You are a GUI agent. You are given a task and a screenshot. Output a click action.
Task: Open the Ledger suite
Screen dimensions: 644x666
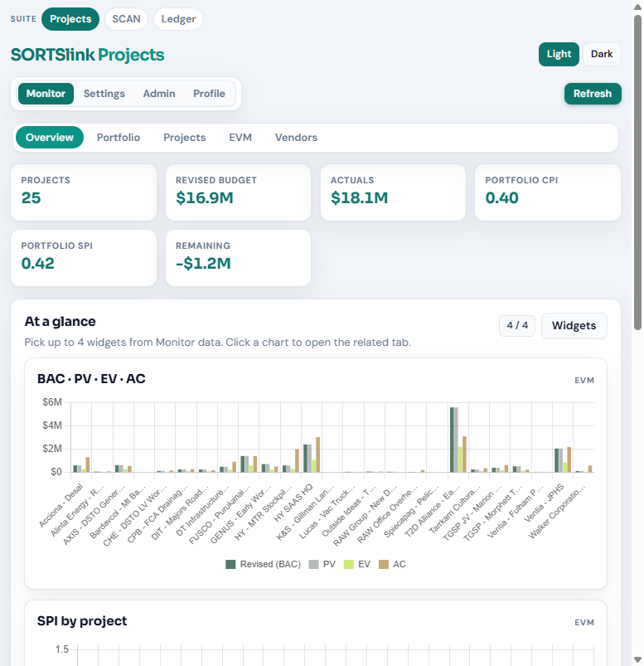pos(178,19)
